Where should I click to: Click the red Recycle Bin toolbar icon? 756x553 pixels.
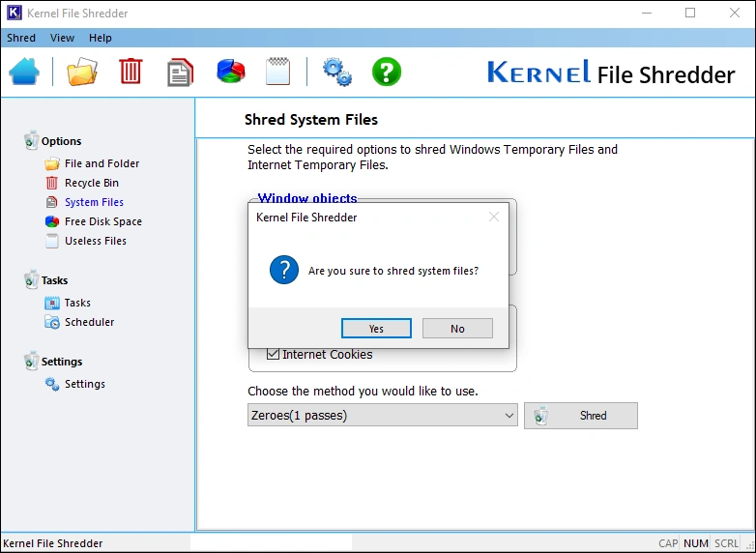pos(131,73)
